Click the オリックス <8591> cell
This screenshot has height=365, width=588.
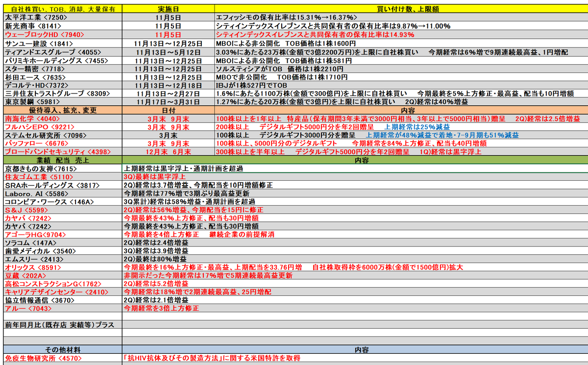(62, 268)
